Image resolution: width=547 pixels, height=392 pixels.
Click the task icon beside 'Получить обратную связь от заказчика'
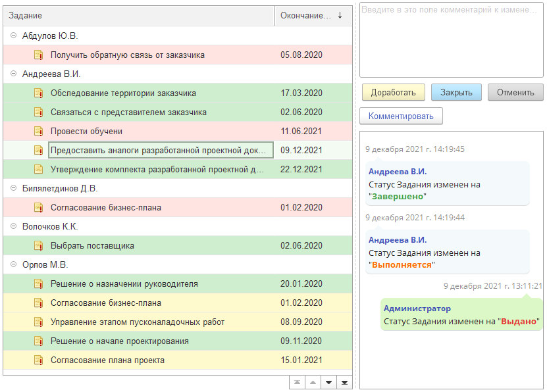[39, 55]
